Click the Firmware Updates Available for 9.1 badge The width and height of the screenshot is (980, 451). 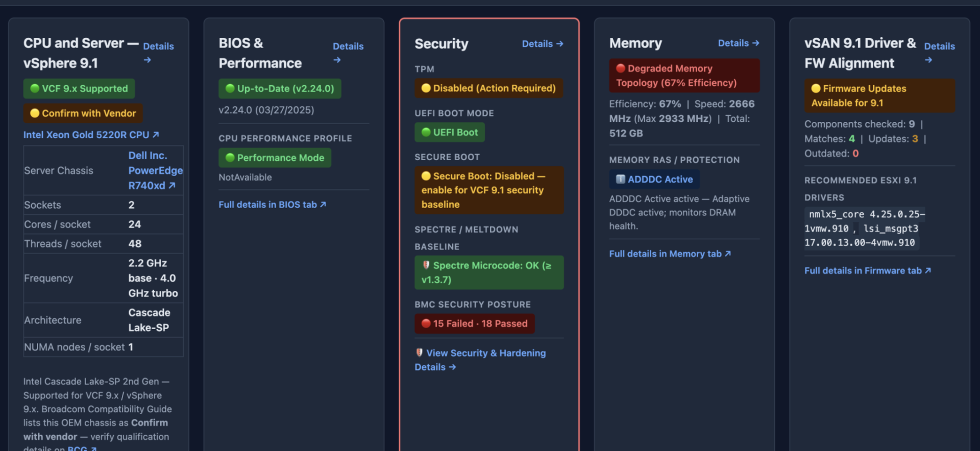click(x=879, y=95)
